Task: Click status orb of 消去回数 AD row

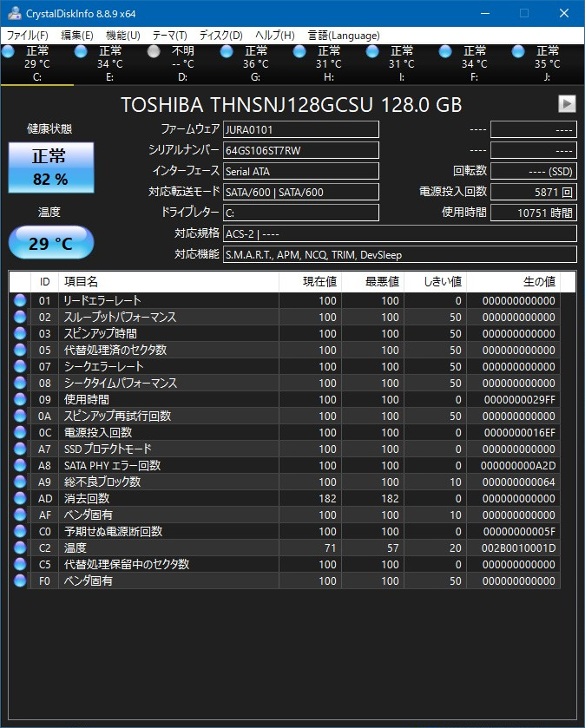Action: click(x=20, y=498)
